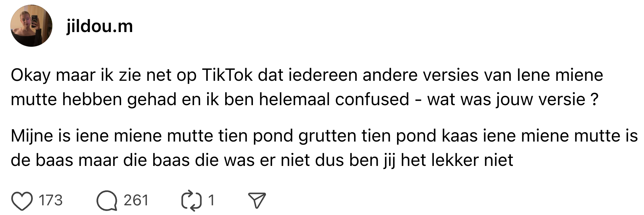Open replies via the speech bubble icon
Screen dimensions: 644x215
pyautogui.click(x=107, y=201)
